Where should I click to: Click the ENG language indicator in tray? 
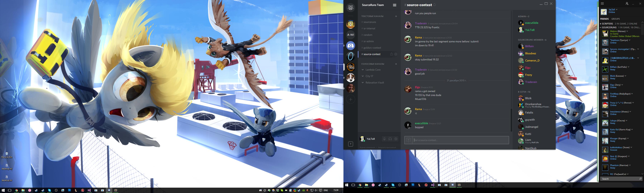[x=326, y=190]
